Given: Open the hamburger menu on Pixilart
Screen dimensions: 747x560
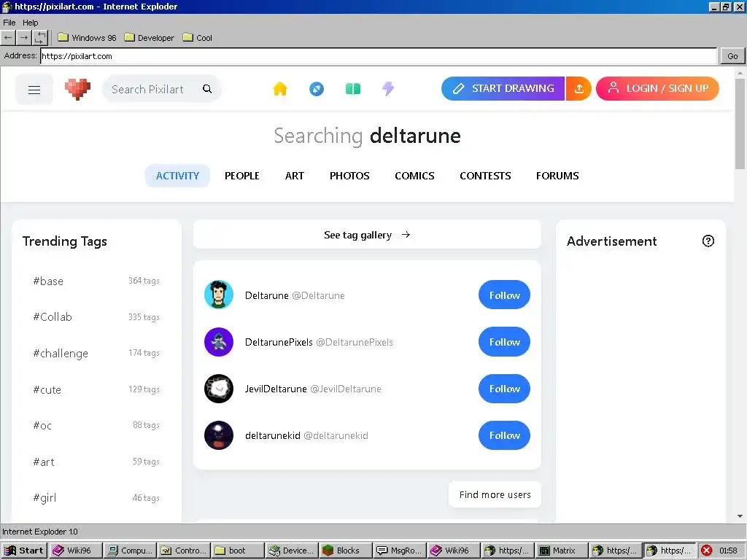Looking at the screenshot, I should [x=34, y=90].
